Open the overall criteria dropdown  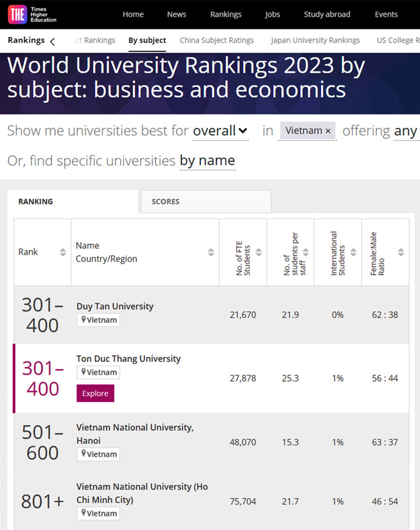[220, 131]
